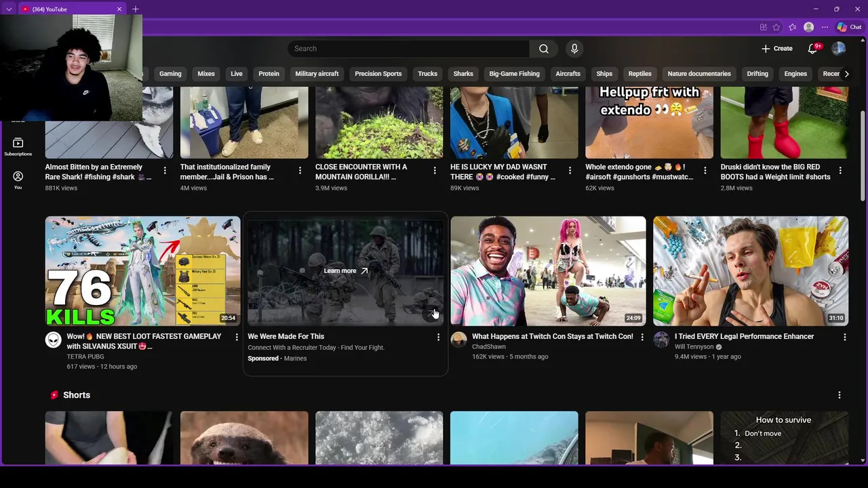Select the Sharks category chip
This screenshot has height=488, width=868.
click(463, 74)
